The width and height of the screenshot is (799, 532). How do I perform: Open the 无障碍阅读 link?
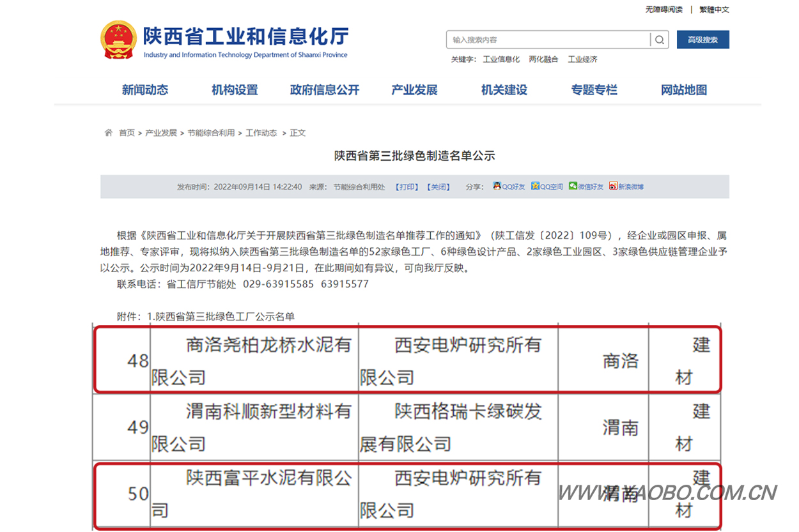point(664,10)
